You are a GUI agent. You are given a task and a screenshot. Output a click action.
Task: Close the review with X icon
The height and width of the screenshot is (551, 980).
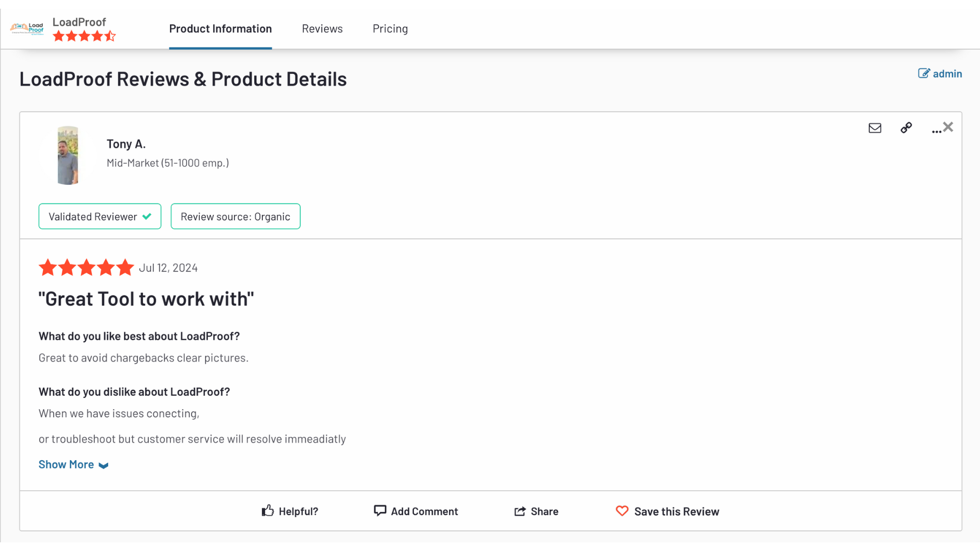pyautogui.click(x=948, y=127)
